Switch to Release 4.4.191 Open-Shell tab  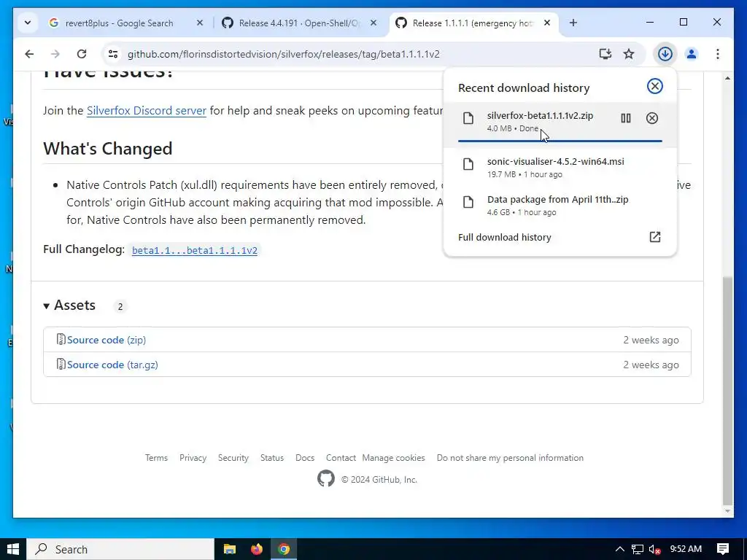click(299, 23)
